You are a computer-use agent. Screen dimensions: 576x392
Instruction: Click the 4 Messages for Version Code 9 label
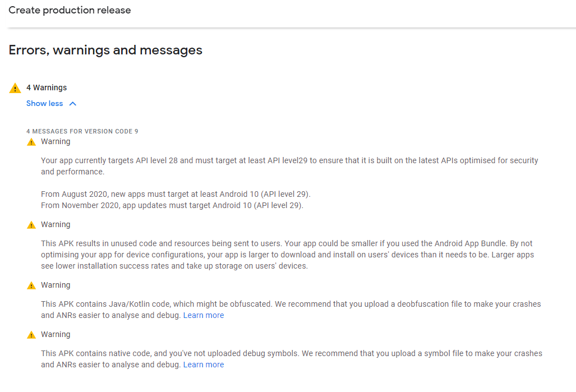pos(82,131)
